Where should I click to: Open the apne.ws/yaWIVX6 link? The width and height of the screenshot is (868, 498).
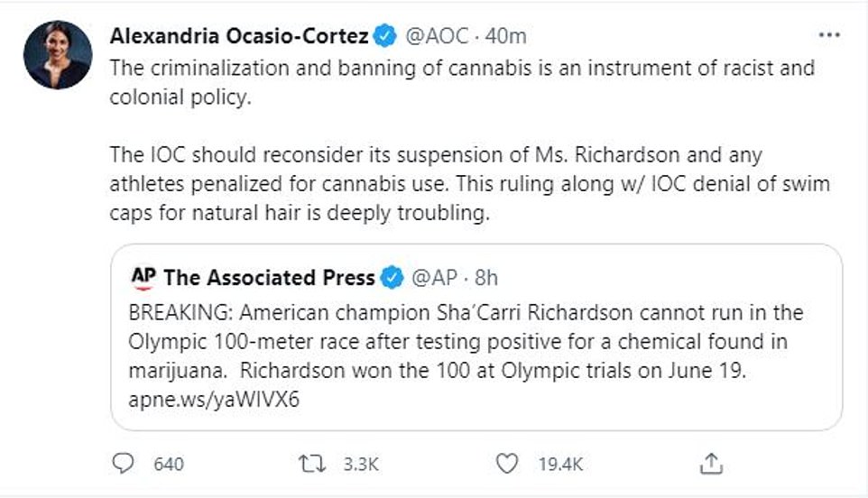point(214,400)
